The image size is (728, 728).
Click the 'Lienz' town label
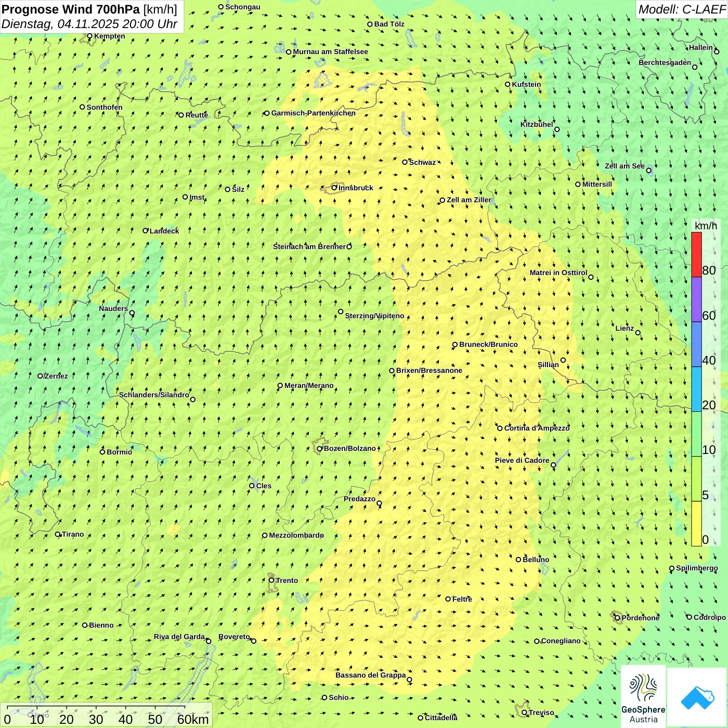(x=625, y=328)
